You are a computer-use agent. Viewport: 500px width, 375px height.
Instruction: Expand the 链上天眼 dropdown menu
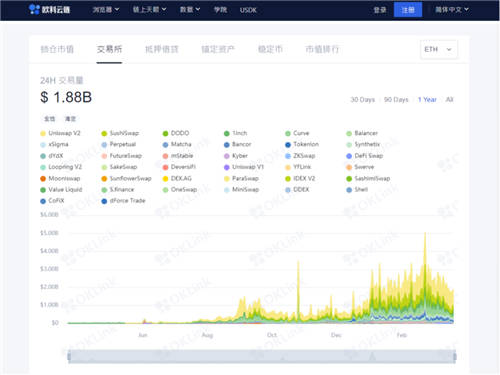[149, 9]
